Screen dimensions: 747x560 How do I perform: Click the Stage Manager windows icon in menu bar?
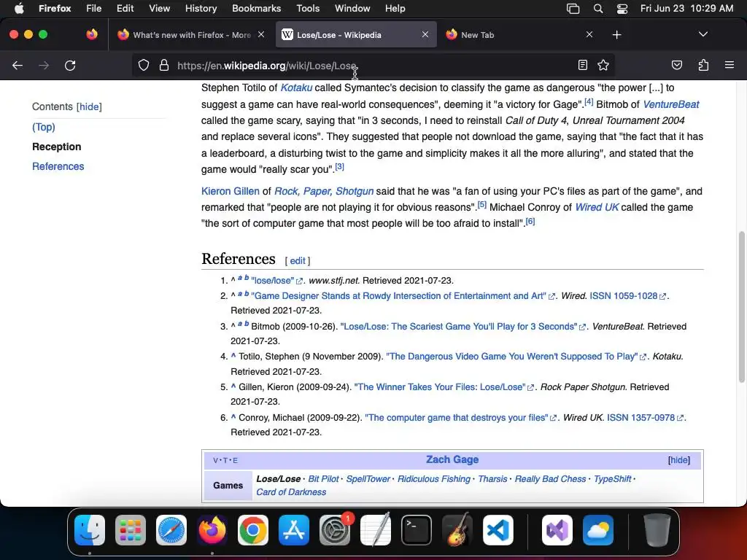[x=573, y=8]
